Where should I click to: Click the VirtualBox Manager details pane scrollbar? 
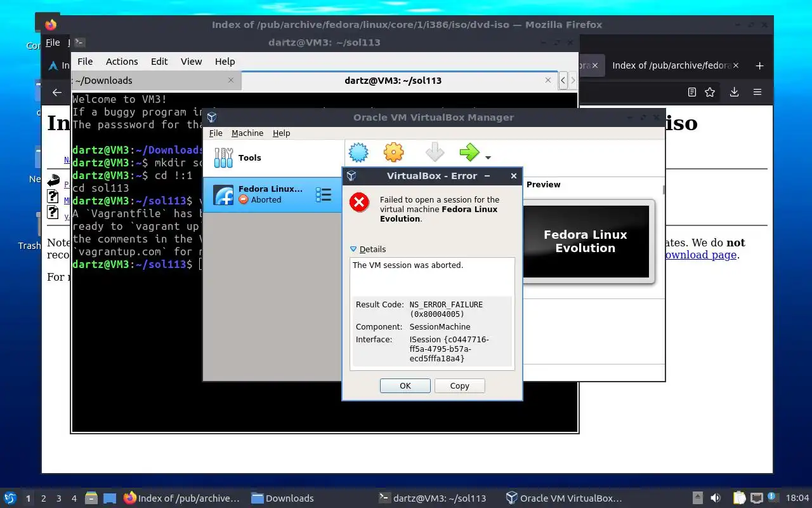point(664,190)
